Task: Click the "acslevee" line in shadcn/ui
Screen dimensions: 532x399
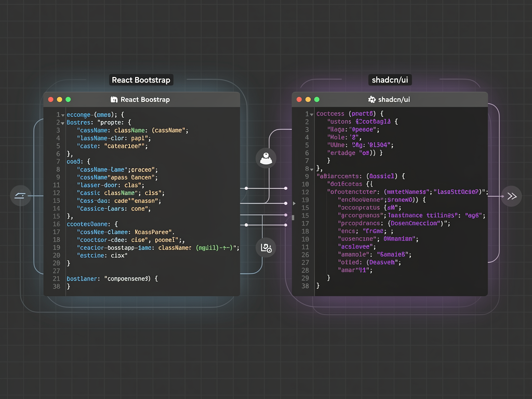Action: [356, 247]
